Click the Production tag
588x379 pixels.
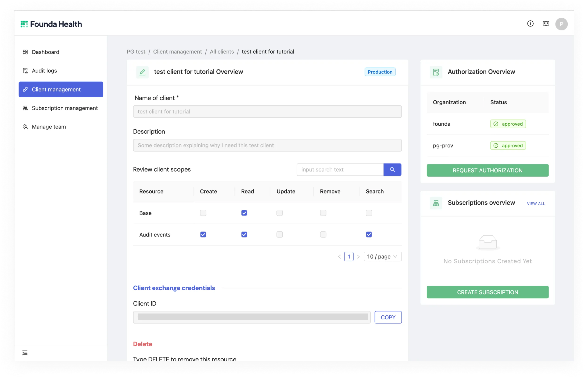380,72
